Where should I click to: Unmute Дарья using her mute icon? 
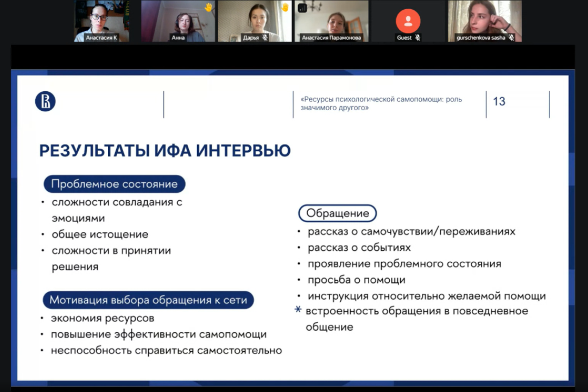pos(265,37)
